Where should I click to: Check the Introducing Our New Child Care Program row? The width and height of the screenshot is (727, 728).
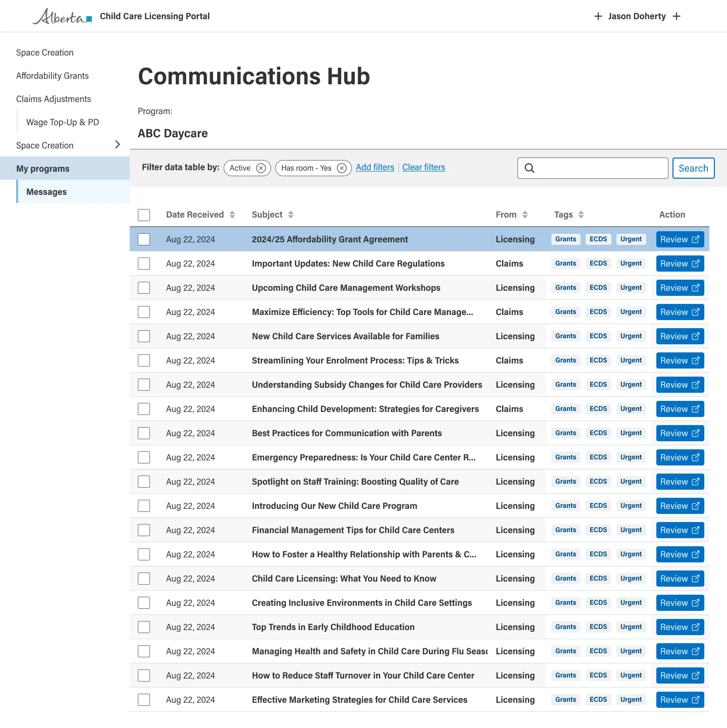coord(144,506)
